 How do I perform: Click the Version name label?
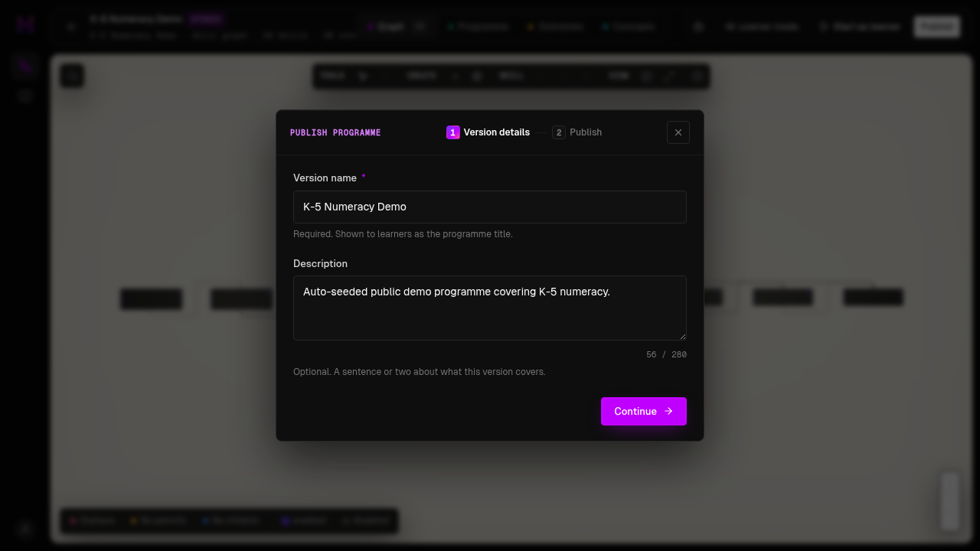(x=325, y=178)
